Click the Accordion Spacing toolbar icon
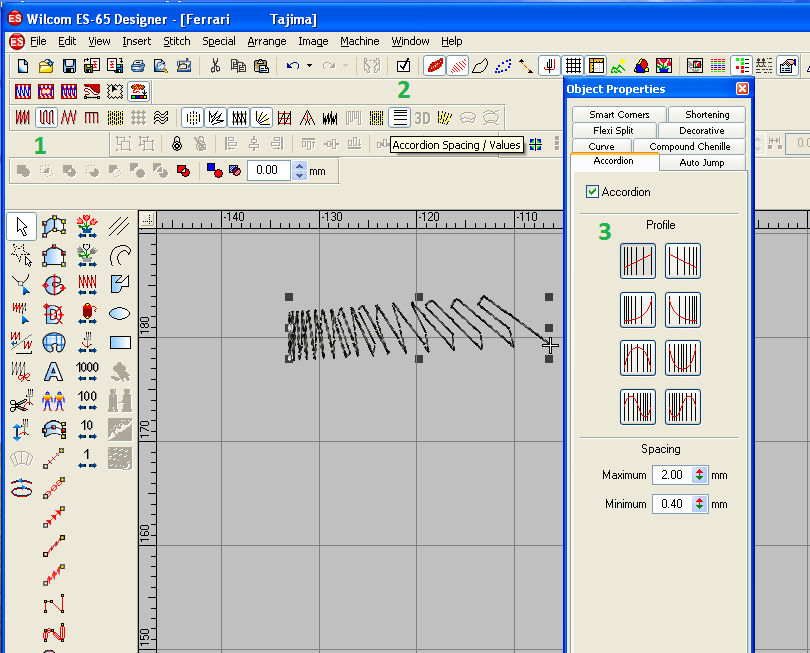Viewport: 810px width, 653px height. 400,118
